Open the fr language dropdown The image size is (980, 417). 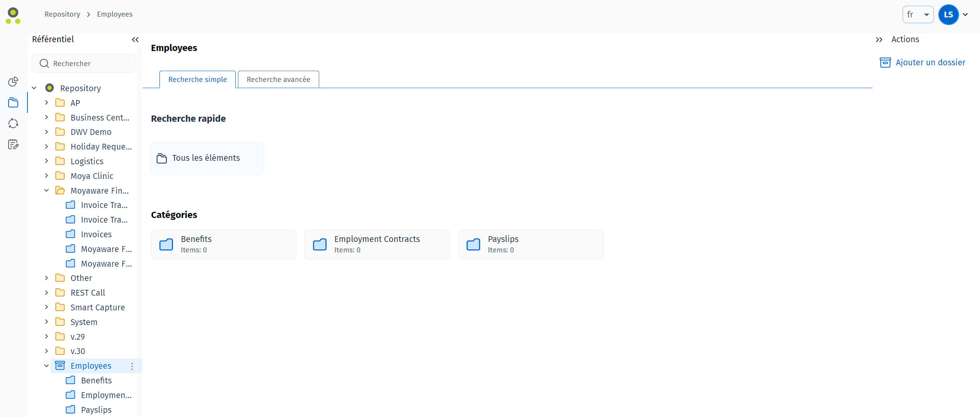click(918, 15)
